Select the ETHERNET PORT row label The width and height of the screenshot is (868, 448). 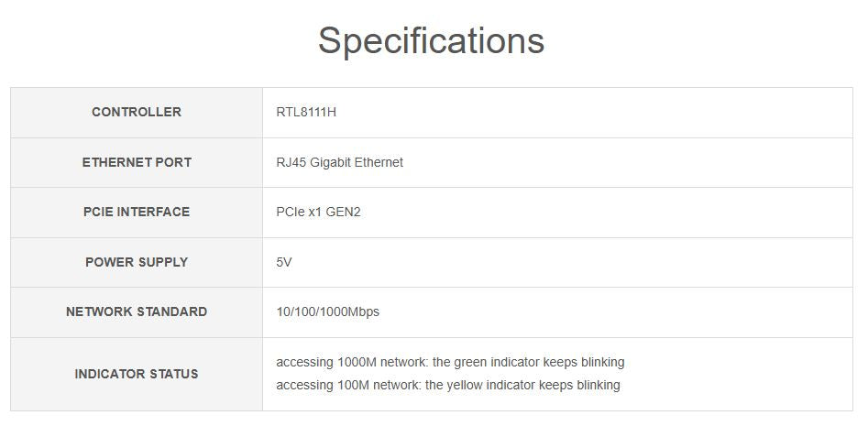[x=137, y=162]
